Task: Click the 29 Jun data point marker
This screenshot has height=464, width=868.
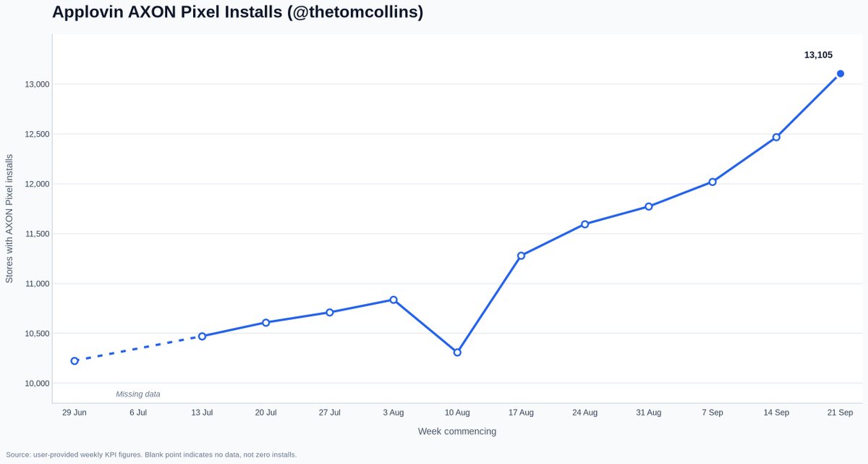Action: click(75, 360)
